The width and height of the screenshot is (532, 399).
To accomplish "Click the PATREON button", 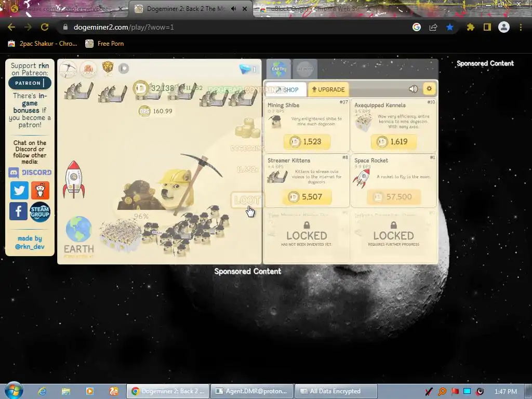I will [30, 83].
